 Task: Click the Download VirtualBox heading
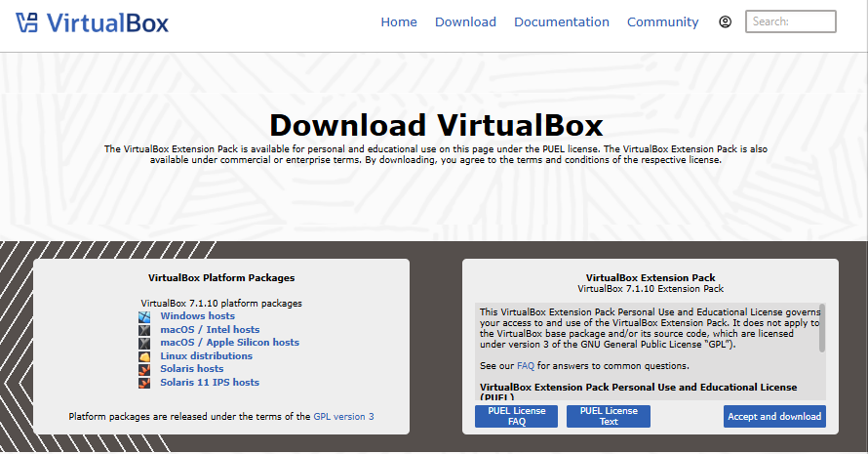tap(436, 125)
